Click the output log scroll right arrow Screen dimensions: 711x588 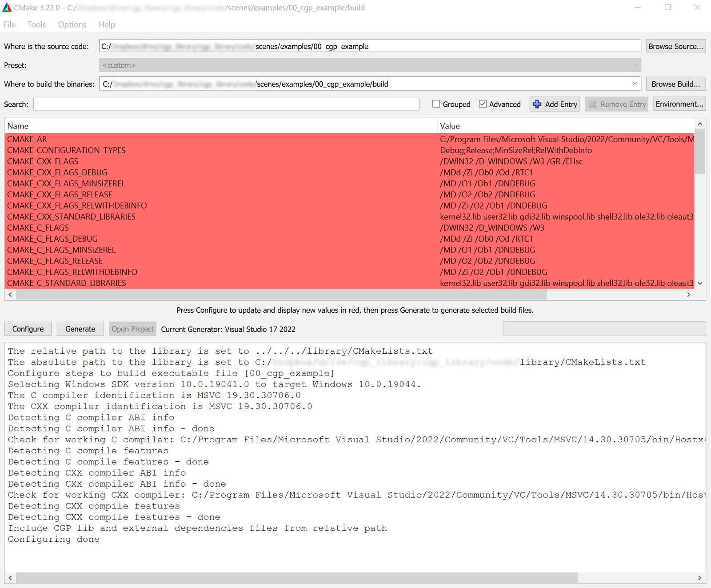[x=699, y=578]
